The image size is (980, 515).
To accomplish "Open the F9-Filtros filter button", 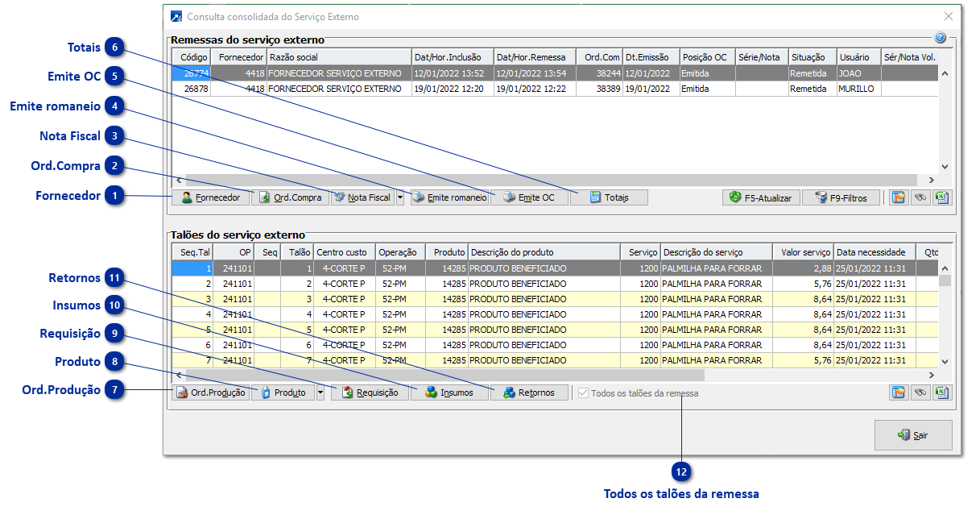I will click(840, 197).
